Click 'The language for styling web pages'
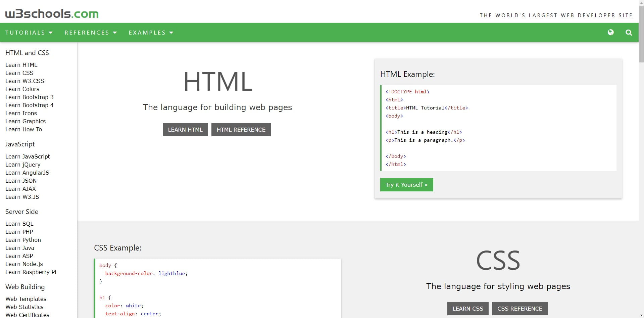This screenshot has height=318, width=644. pos(498,286)
